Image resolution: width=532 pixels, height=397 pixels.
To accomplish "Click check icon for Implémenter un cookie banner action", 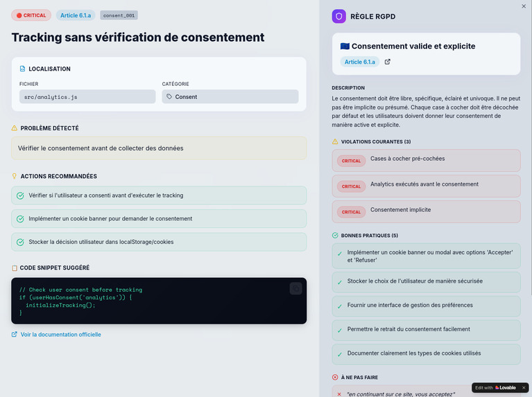I will pyautogui.click(x=20, y=219).
